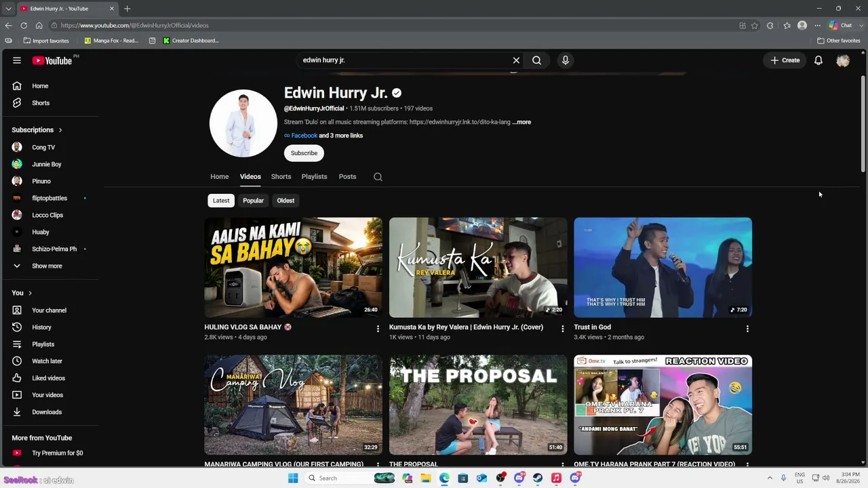Search within the channel using magnifier icon

point(378,177)
